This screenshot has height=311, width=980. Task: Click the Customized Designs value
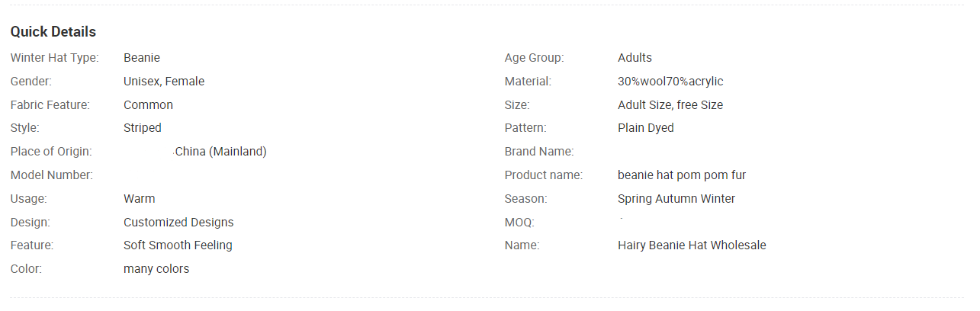pyautogui.click(x=178, y=223)
